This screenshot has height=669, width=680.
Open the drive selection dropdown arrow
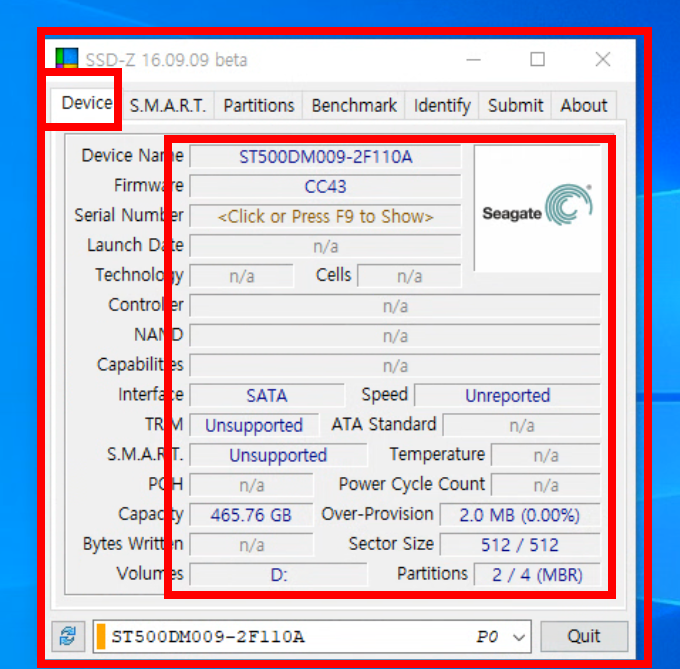519,637
